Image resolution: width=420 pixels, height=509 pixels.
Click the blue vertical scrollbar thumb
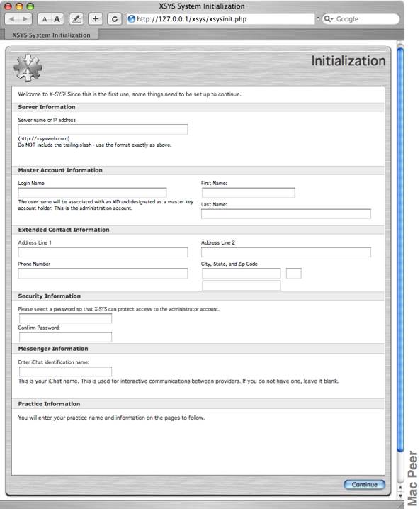coord(401,250)
